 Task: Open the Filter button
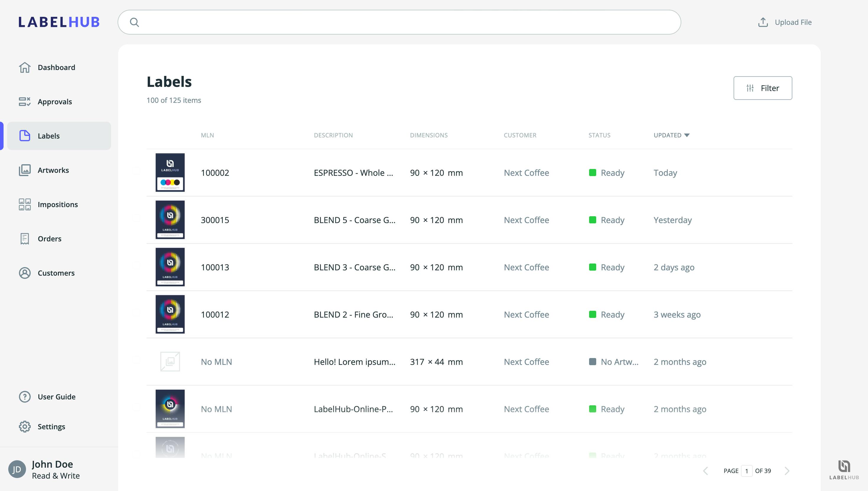point(763,88)
